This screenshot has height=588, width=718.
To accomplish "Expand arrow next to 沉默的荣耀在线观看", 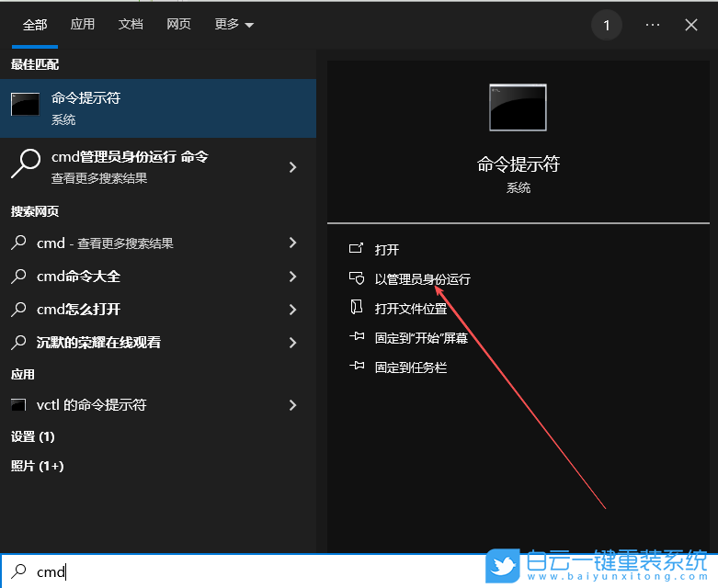I will coord(293,343).
